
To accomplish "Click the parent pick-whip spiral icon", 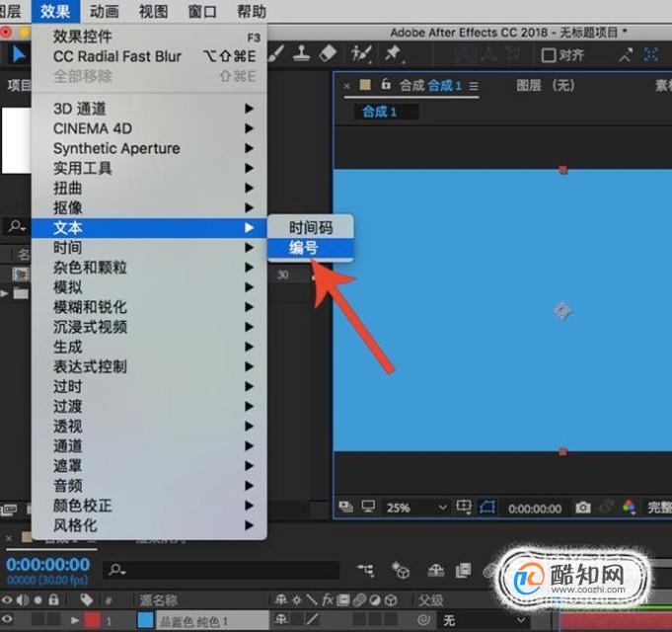I will pyautogui.click(x=424, y=620).
